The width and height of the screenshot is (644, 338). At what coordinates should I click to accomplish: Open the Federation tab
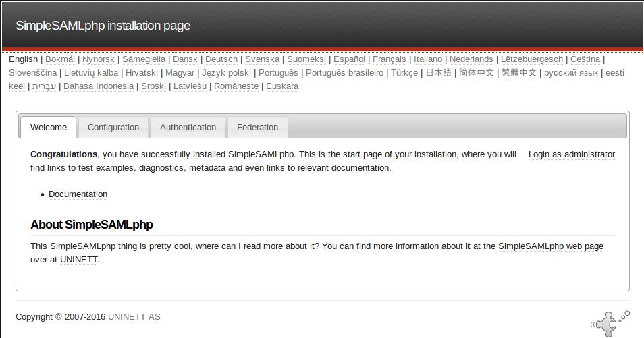(x=257, y=128)
